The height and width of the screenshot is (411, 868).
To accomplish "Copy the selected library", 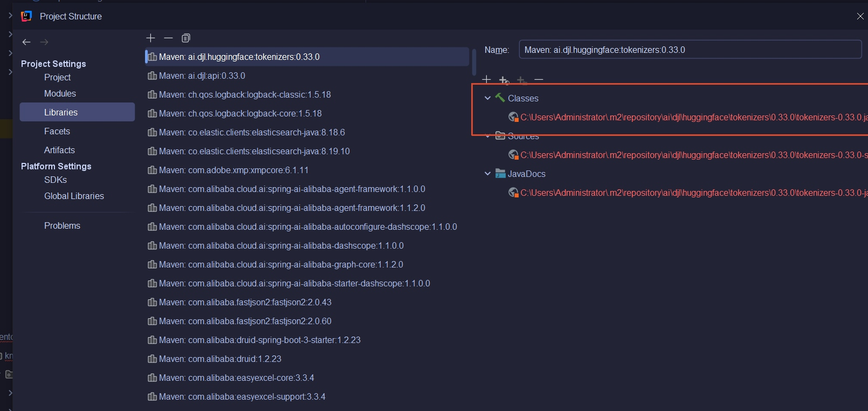I will pyautogui.click(x=186, y=38).
